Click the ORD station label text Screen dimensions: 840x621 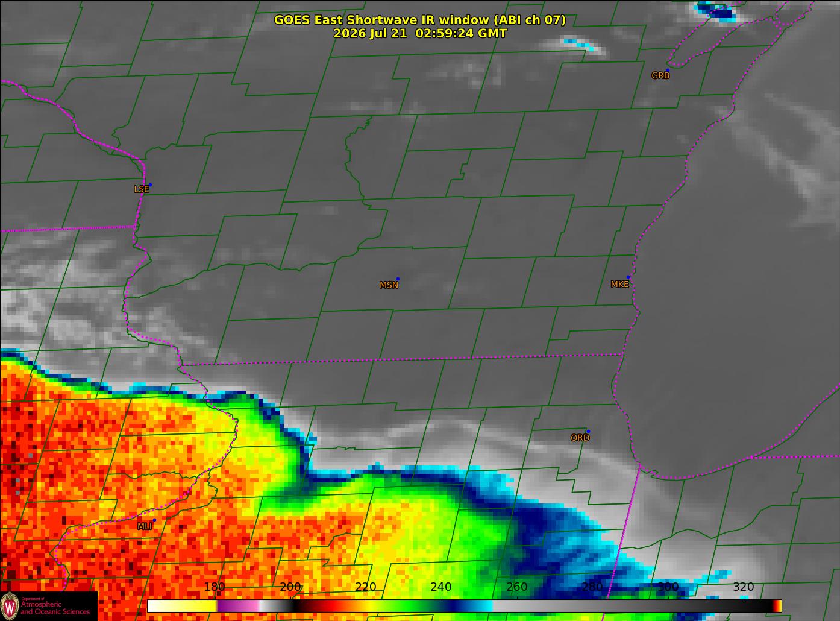point(580,438)
